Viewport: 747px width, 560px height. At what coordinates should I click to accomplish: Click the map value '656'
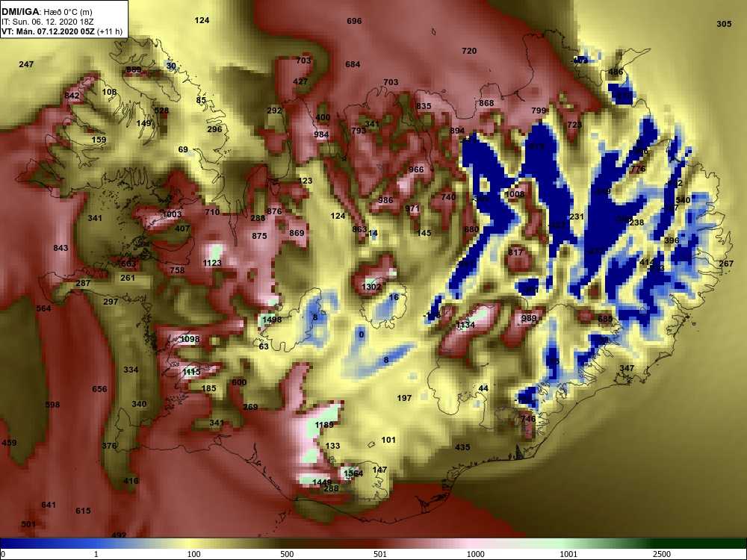coord(99,389)
